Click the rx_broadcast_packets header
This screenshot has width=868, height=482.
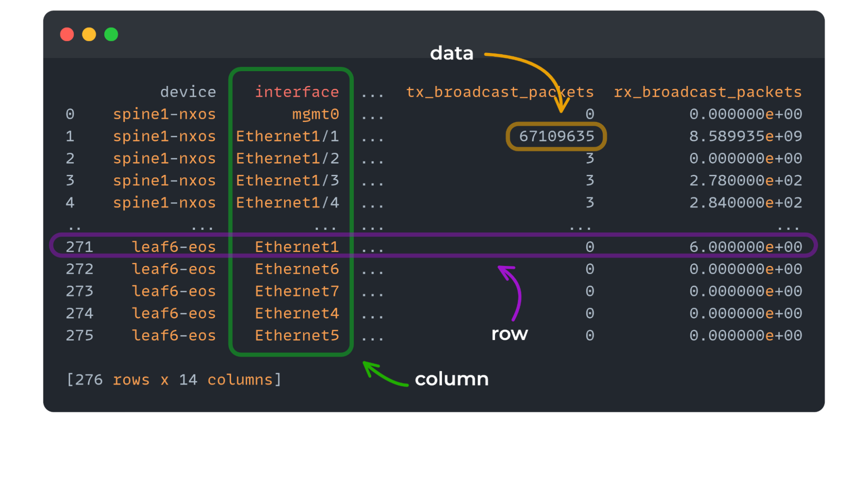coord(707,92)
